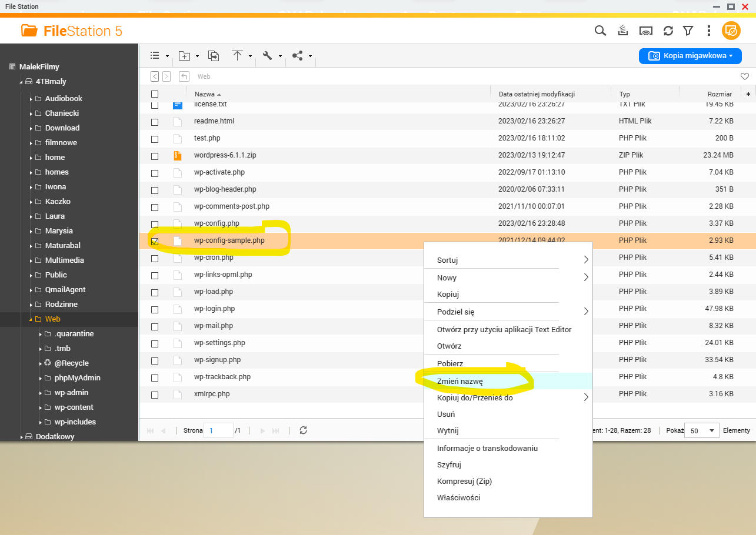The image size is (756, 535).
Task: Toggle the select-all checkbox in header
Action: 155,94
